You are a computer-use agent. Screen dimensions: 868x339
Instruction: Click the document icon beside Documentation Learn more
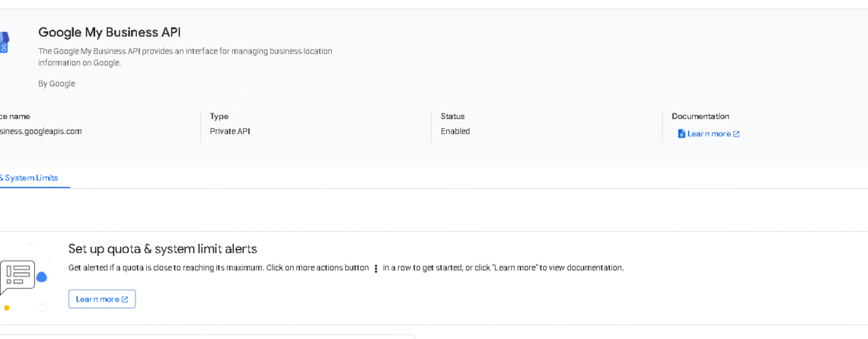click(681, 134)
